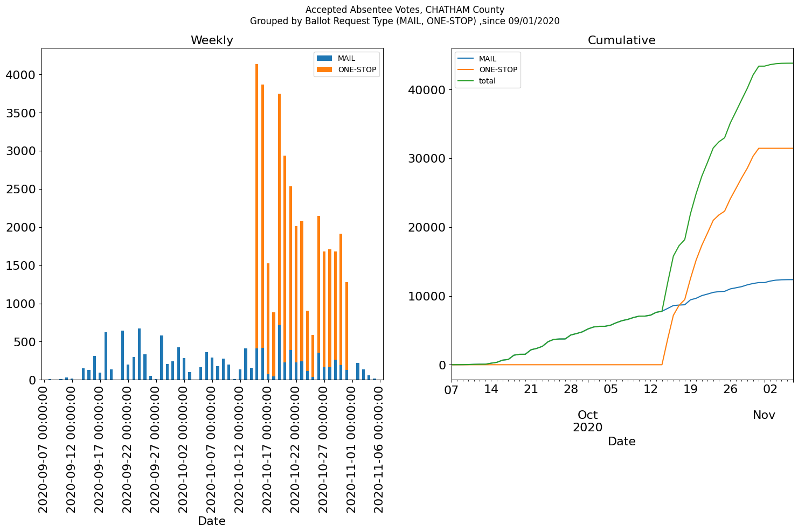Click the 'Date' label under the Weekly chart

(x=212, y=521)
